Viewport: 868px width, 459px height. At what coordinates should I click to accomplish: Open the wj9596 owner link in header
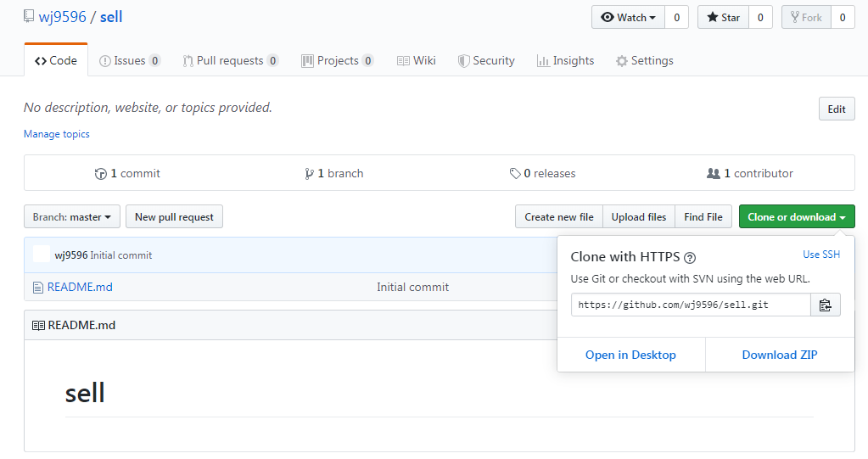(x=63, y=17)
